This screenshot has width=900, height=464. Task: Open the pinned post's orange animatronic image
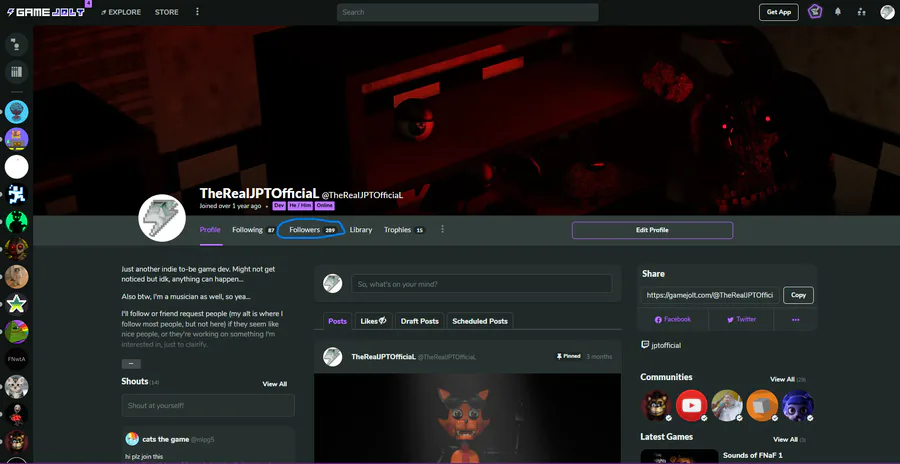[x=467, y=418]
